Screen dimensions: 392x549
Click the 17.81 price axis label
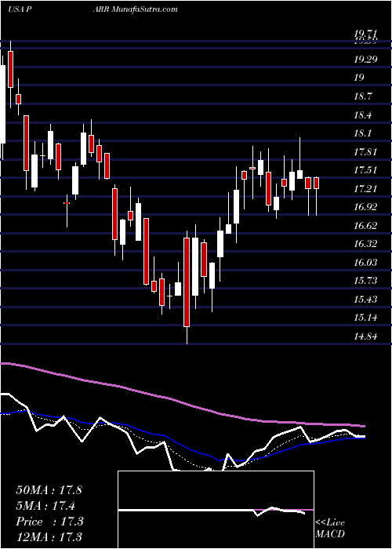[x=365, y=152]
